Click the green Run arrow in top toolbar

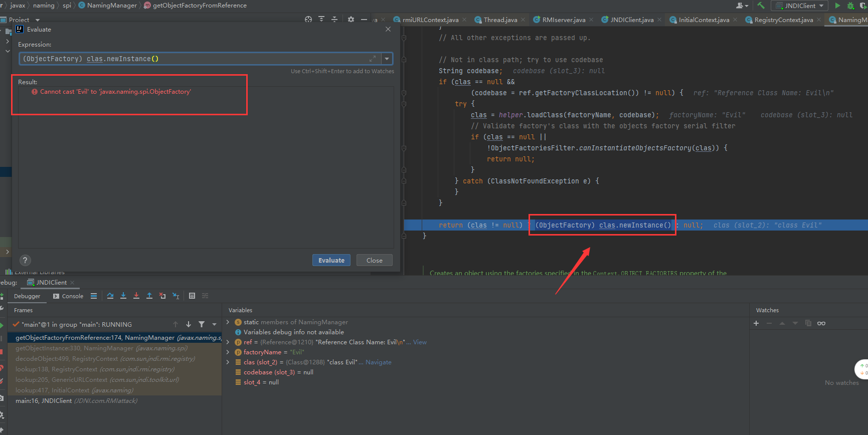coord(837,6)
